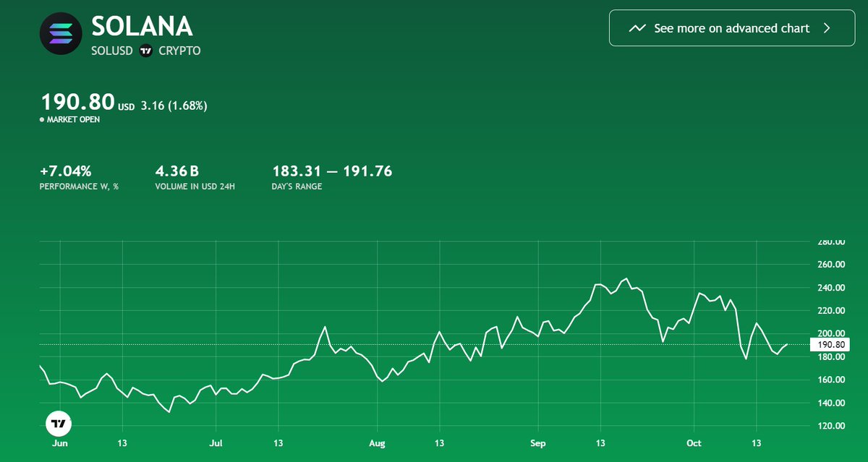
Task: Click the Solana coin logo
Action: pos(61,33)
